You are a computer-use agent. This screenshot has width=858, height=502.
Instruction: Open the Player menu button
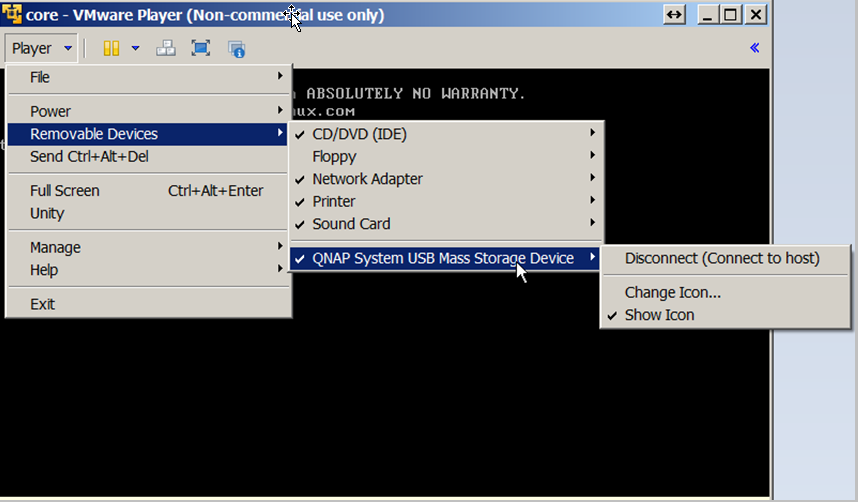coord(41,48)
